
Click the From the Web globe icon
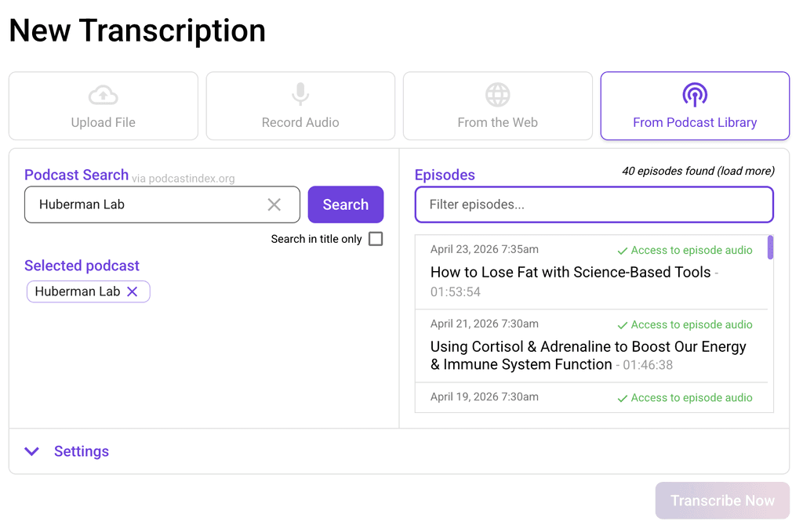point(498,95)
